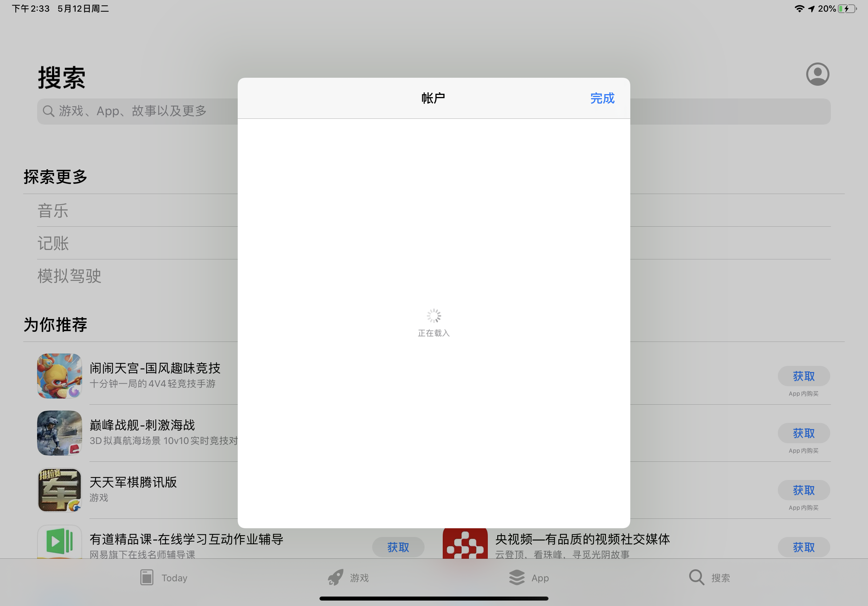Switch to the 搜索 tab
The image size is (868, 606).
(709, 577)
